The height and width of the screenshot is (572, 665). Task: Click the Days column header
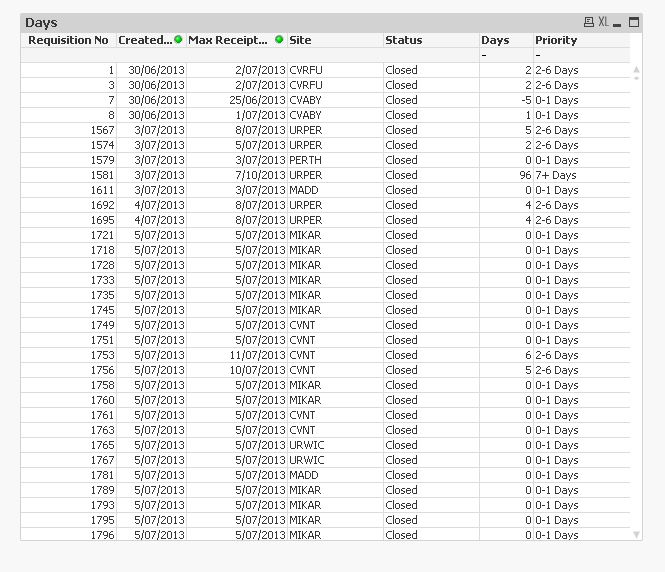coord(506,40)
